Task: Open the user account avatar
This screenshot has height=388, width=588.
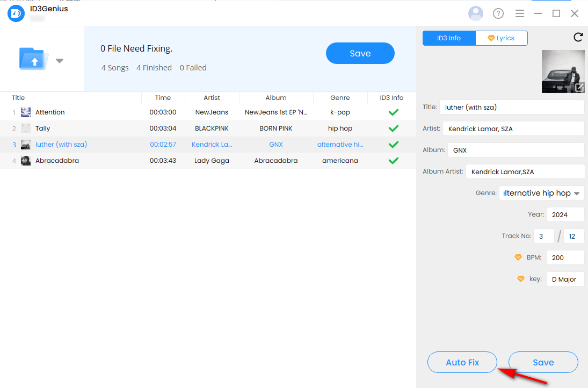Action: click(x=475, y=13)
